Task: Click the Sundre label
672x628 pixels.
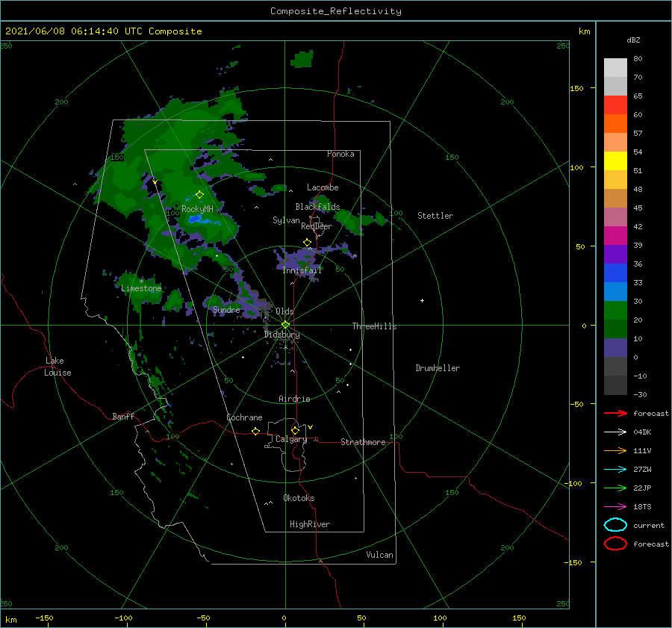Action: (x=226, y=309)
